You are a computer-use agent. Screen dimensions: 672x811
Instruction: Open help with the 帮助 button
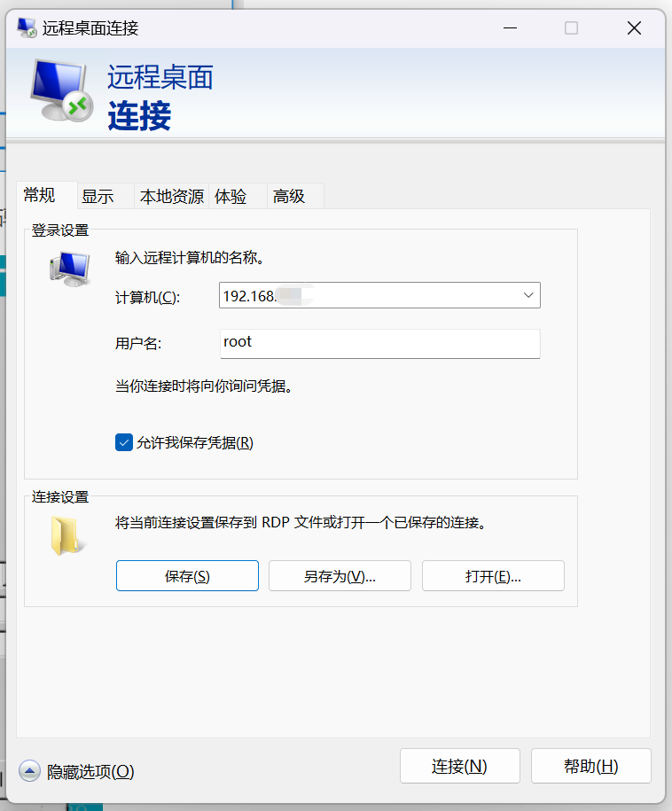click(590, 766)
